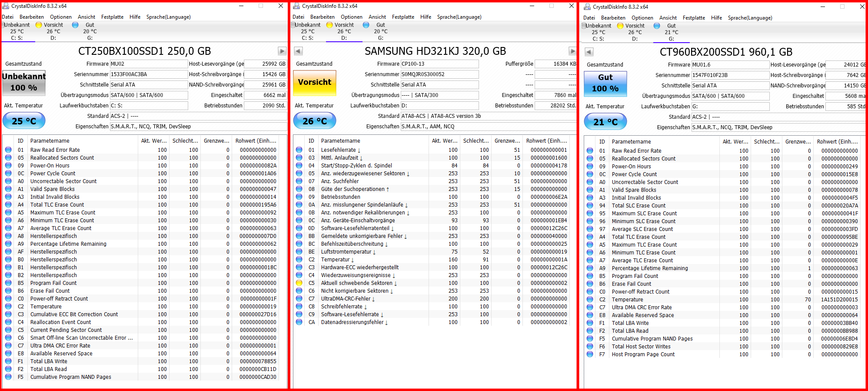Click status orb beside Smart Off-line Scan Uncorrectable Error
868x391 pixels.
click(8, 338)
